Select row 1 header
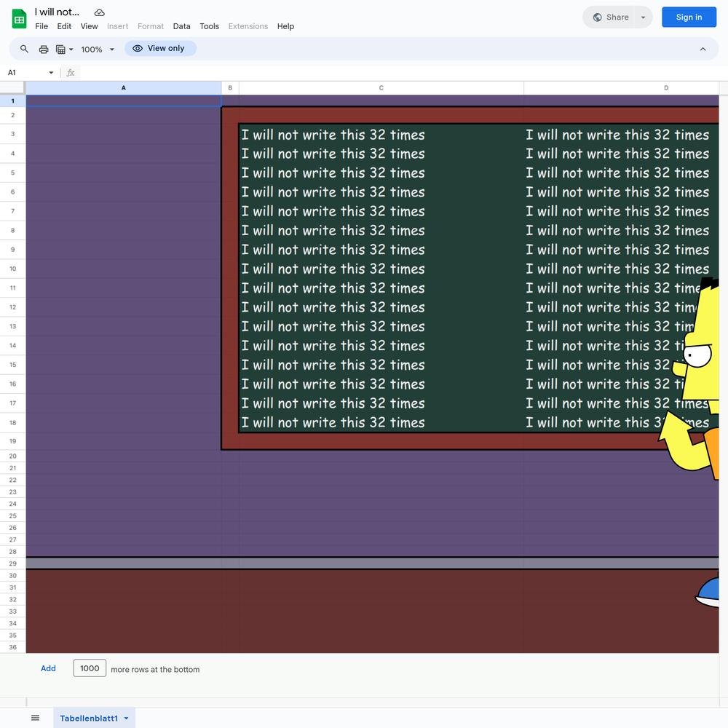This screenshot has width=728, height=728. (12, 100)
